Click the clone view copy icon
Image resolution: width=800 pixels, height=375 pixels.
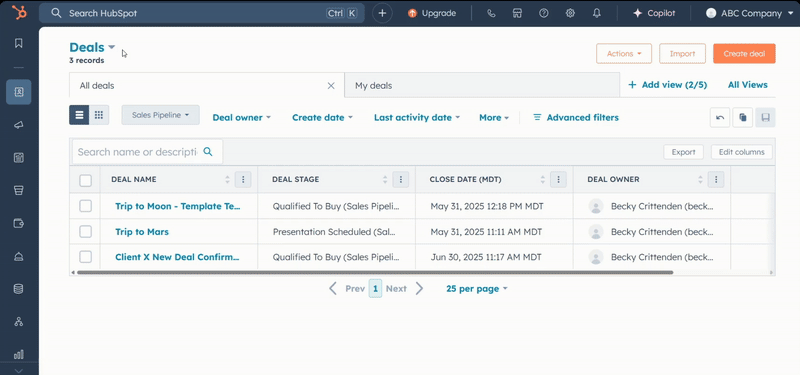(743, 117)
